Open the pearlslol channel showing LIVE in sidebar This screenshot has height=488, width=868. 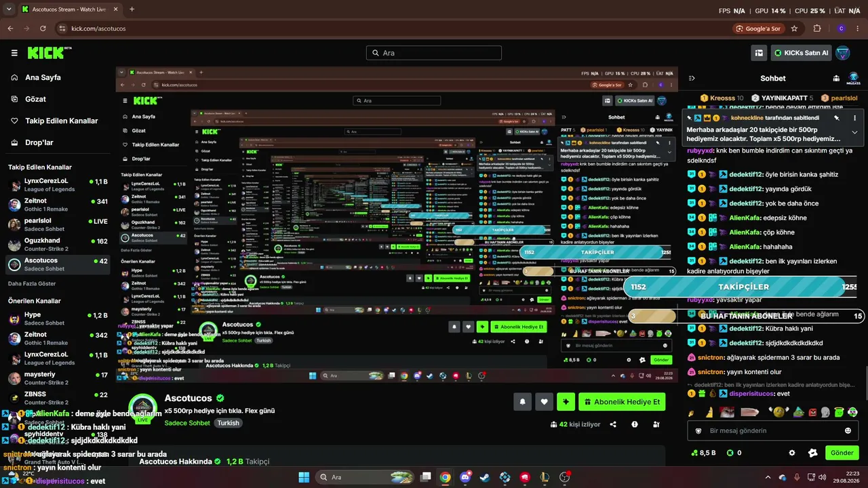(x=58, y=225)
